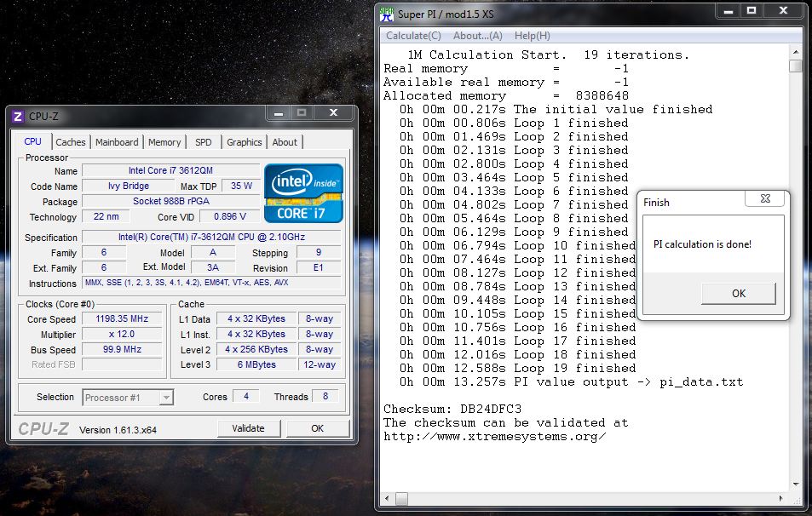
Task: Click the Level 3 '12-way' associativity value
Action: (320, 365)
